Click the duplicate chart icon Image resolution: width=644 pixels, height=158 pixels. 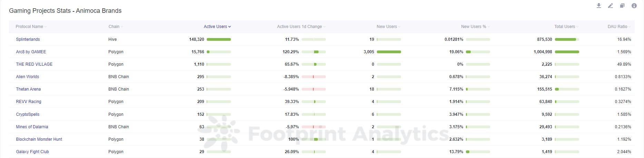click(622, 6)
